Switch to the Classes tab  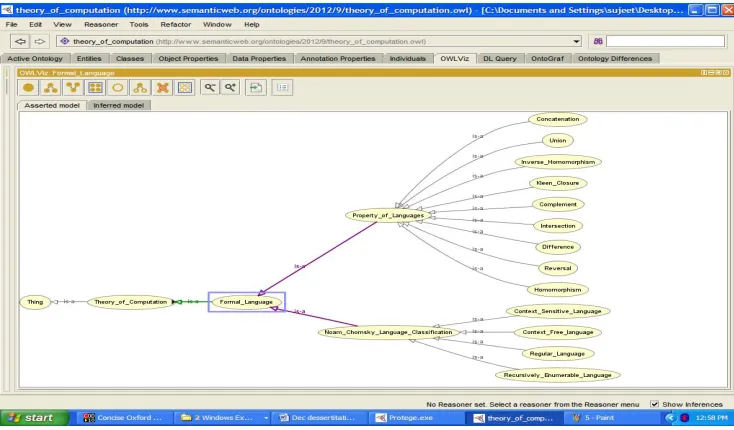point(130,58)
